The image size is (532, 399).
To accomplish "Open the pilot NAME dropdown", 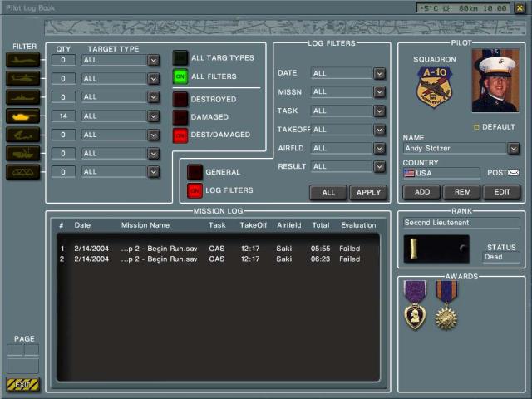I will (x=513, y=149).
